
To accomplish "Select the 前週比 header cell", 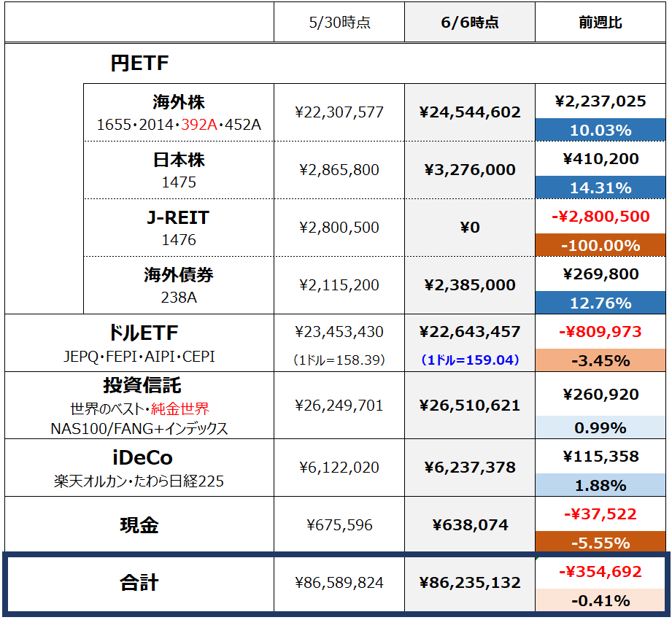I will (600, 23).
